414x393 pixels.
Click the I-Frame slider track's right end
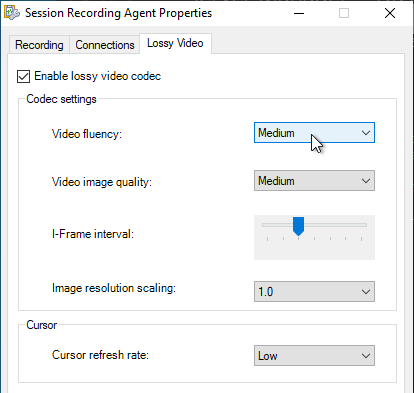click(x=364, y=225)
